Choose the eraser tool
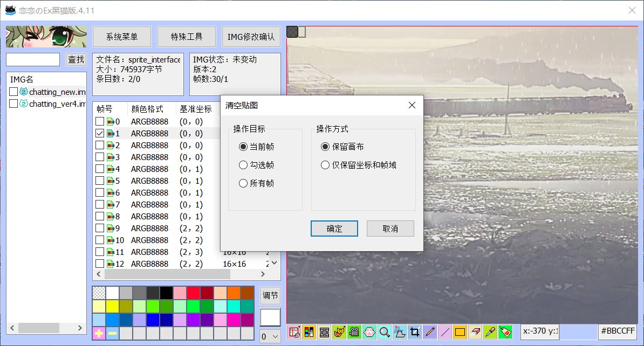 point(475,332)
